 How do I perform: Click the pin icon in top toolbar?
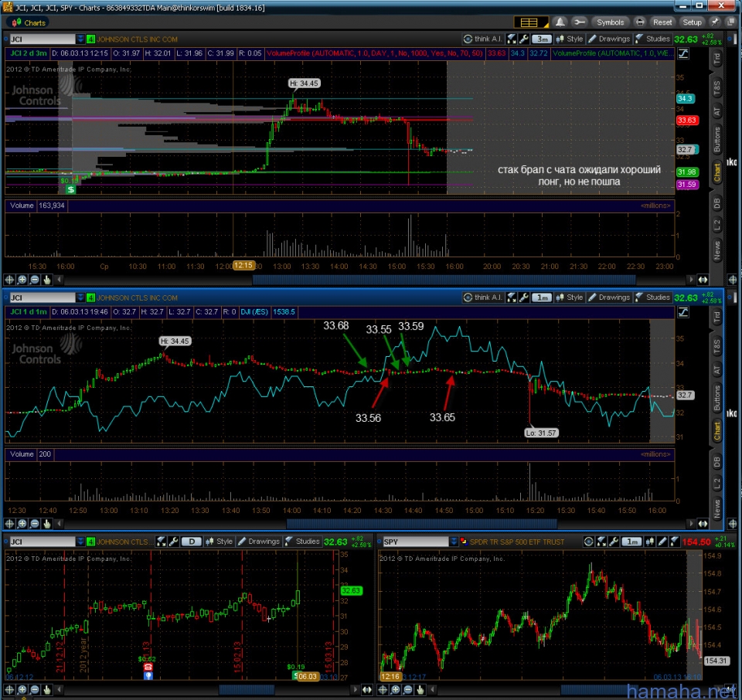(715, 22)
